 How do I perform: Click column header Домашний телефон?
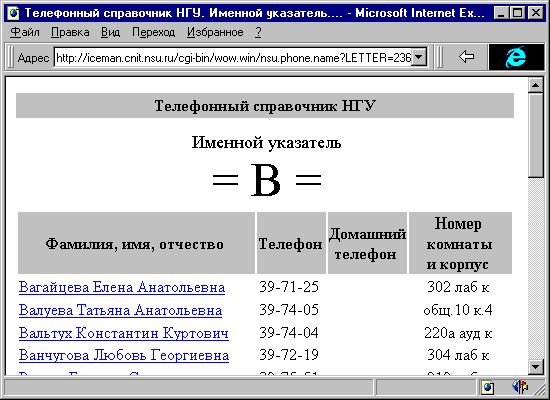point(367,243)
